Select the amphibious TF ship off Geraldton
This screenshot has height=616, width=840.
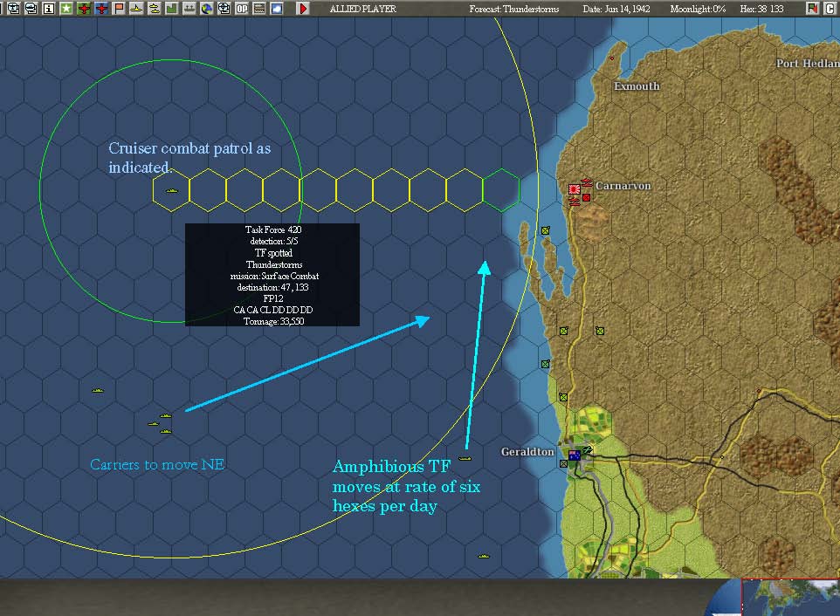click(465, 458)
